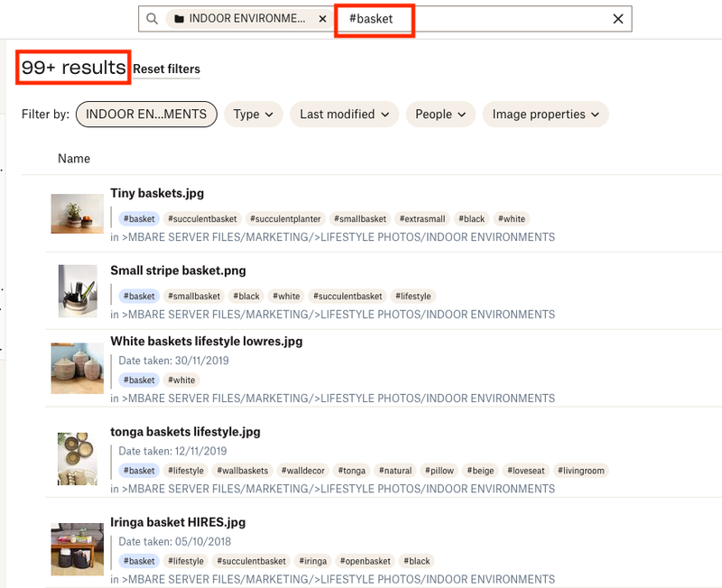Click the search magnifier icon

[152, 19]
